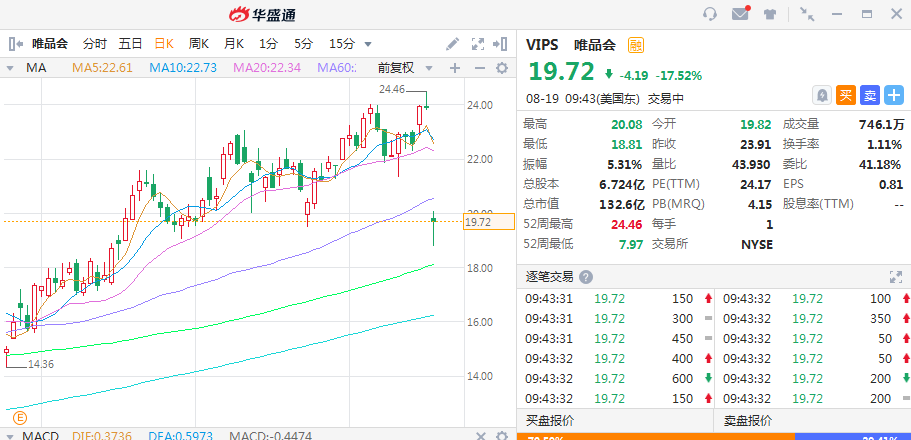Switch to 分时 intraday chart

tap(95, 44)
